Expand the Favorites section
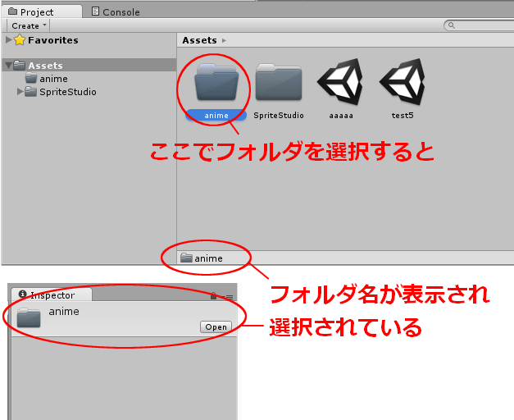The height and width of the screenshot is (420, 514). click(9, 40)
